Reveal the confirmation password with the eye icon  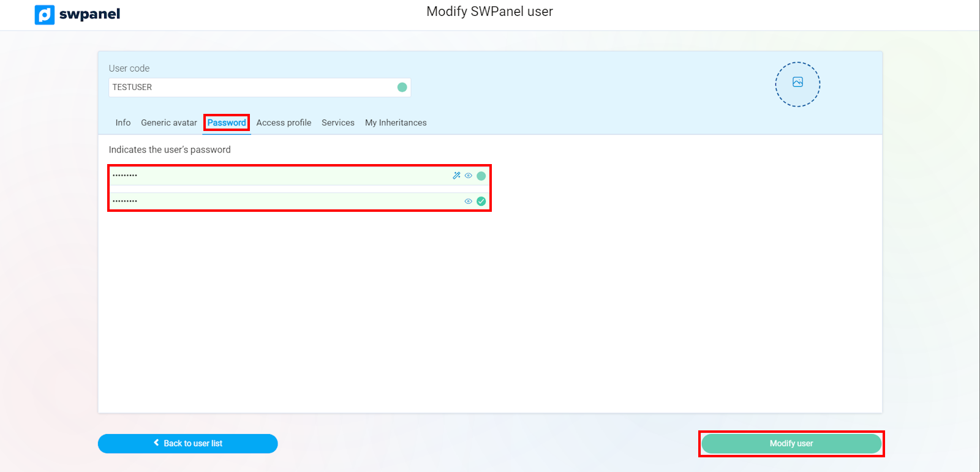point(469,201)
